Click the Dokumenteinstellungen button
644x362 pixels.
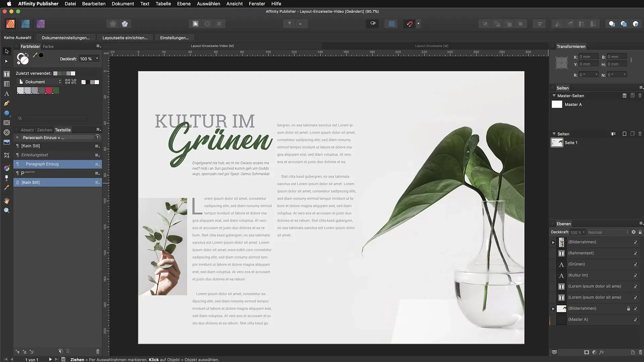pyautogui.click(x=66, y=38)
